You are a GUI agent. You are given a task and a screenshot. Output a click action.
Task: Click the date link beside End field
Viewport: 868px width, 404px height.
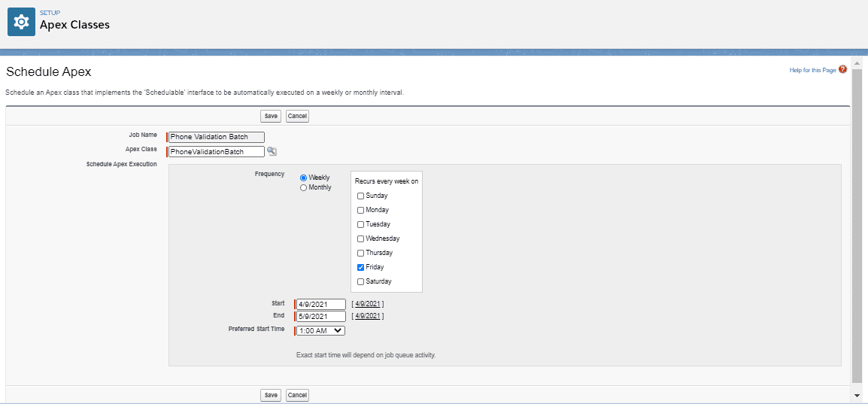pos(367,317)
